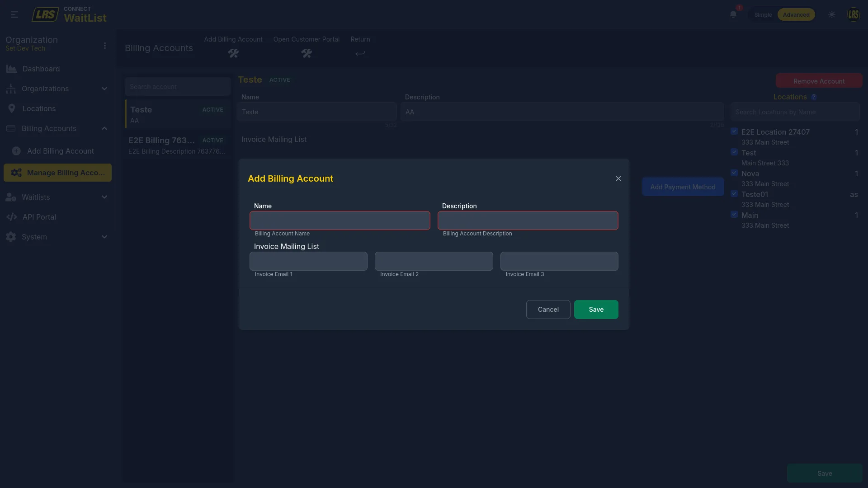
Task: Click the Remove Account button
Action: 819,81
